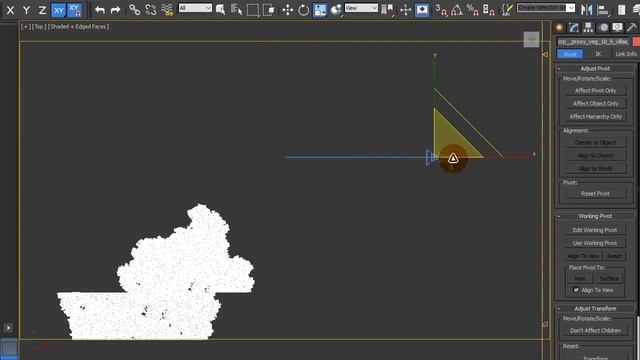Toggle snaps use axis constraints XY button

coord(74,10)
